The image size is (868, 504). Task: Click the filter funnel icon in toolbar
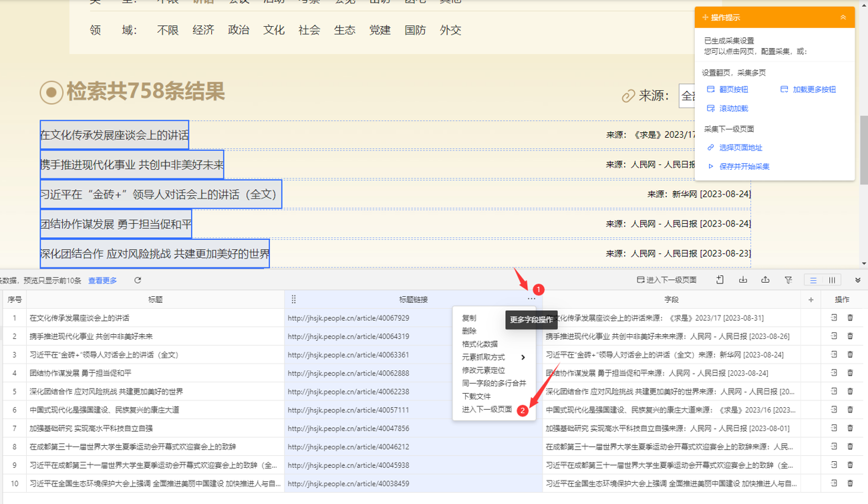[788, 280]
